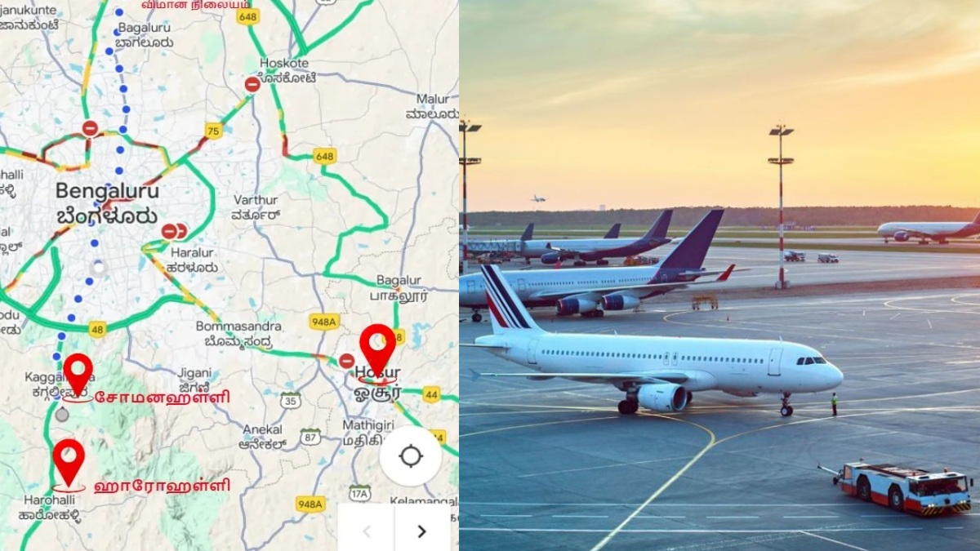Tap the my-location crosshair button
The width and height of the screenshot is (980, 551).
411,455
